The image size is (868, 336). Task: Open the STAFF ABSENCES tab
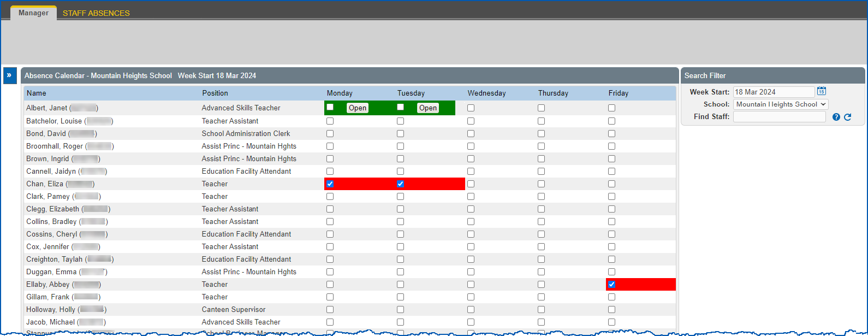[x=96, y=13]
